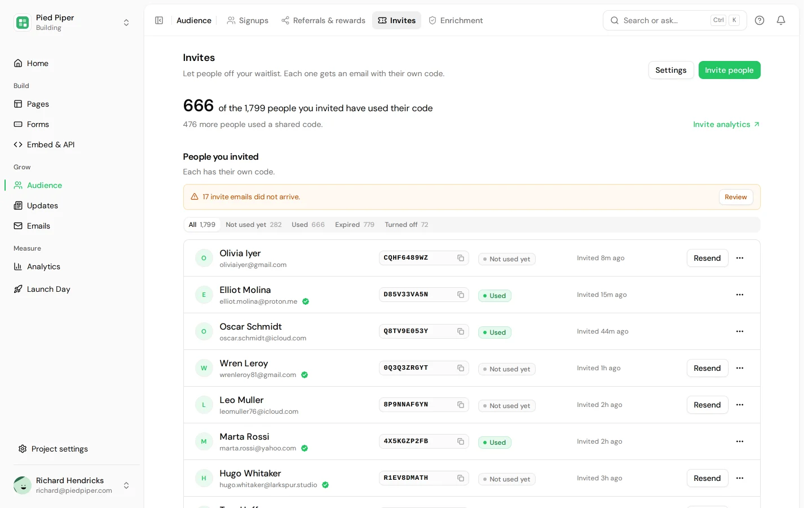Copy Olivia Iyer's code CQHF6489WZ
Screen dimensions: 812x508
[461, 258]
